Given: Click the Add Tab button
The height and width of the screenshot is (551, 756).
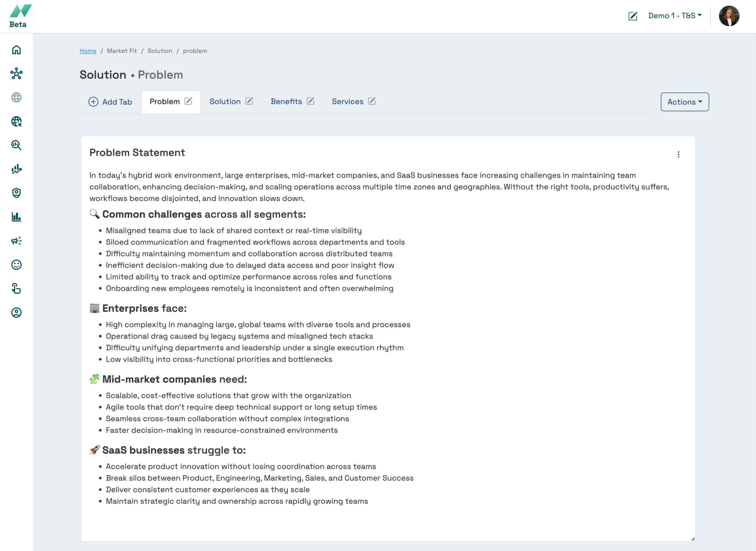Looking at the screenshot, I should point(110,102).
